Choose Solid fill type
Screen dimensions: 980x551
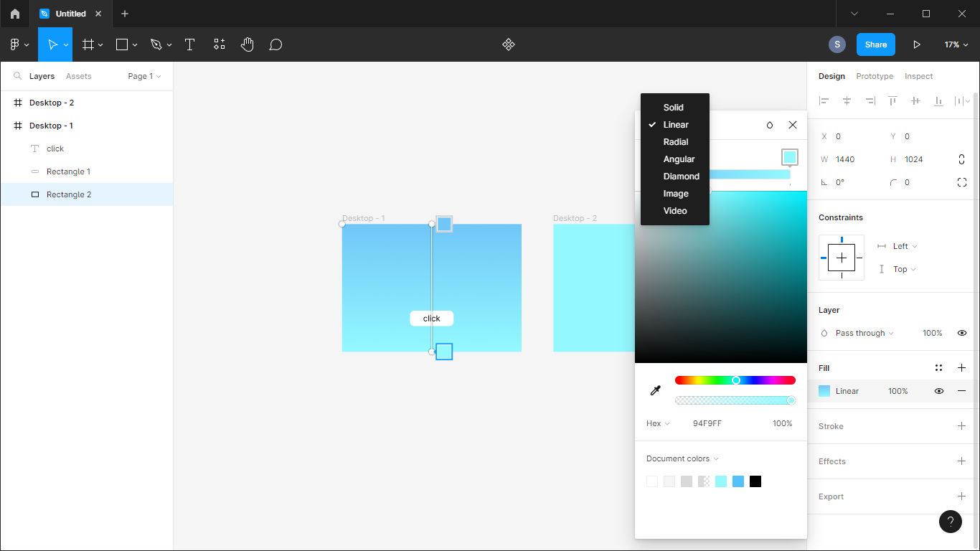coord(675,108)
